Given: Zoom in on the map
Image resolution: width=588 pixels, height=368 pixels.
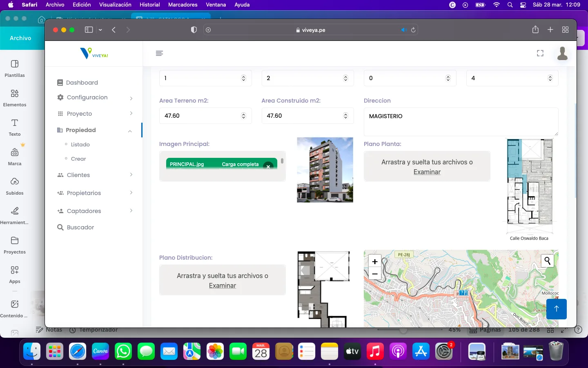Looking at the screenshot, I should point(374,262).
